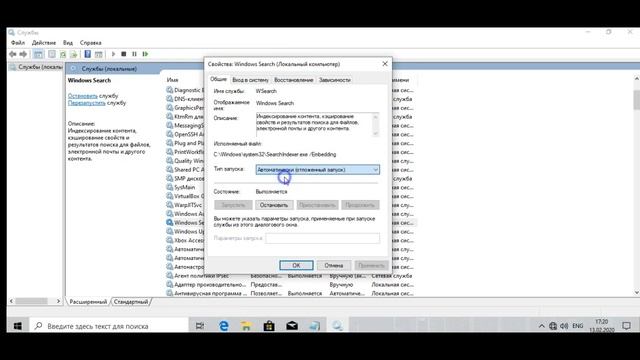The image size is (640, 360).
Task: Open the Справка menu
Action: [x=91, y=43]
